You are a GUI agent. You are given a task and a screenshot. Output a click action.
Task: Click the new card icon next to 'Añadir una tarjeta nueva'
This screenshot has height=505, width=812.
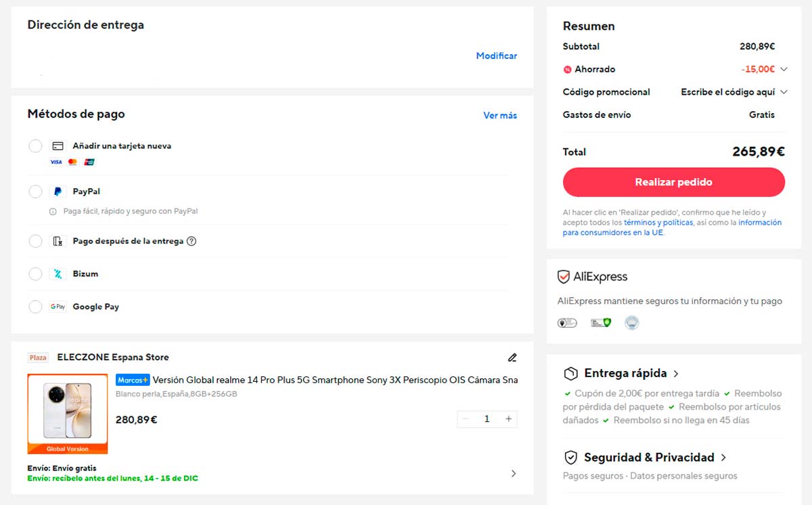[58, 146]
